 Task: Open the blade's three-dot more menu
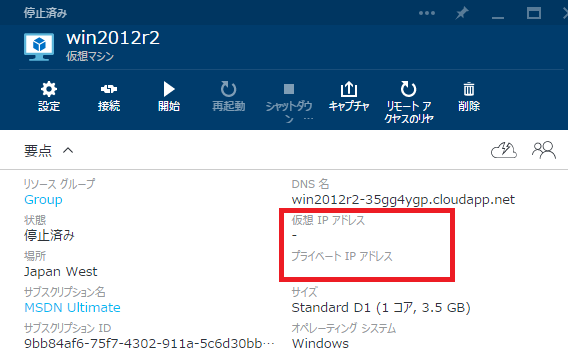(x=427, y=13)
